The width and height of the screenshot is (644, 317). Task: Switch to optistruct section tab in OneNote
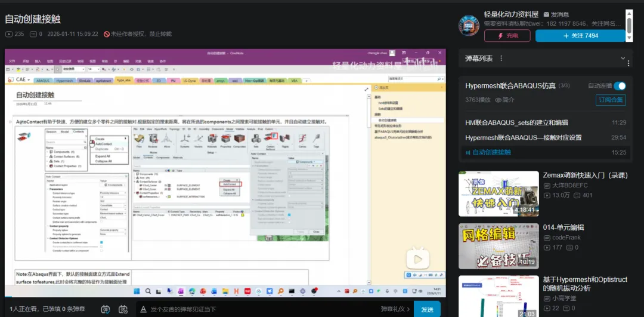[x=104, y=81]
